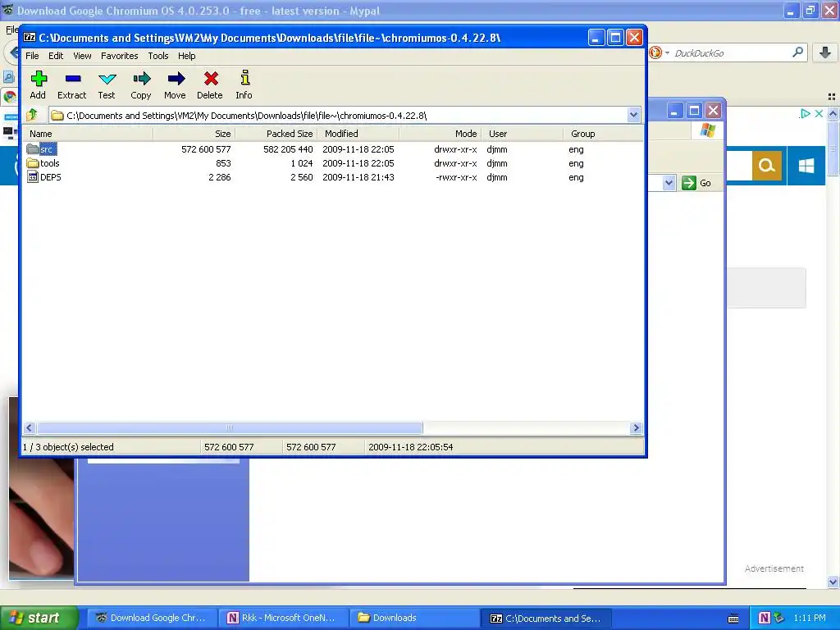840x630 pixels.
Task: Sort by Group column header
Action: [603, 134]
